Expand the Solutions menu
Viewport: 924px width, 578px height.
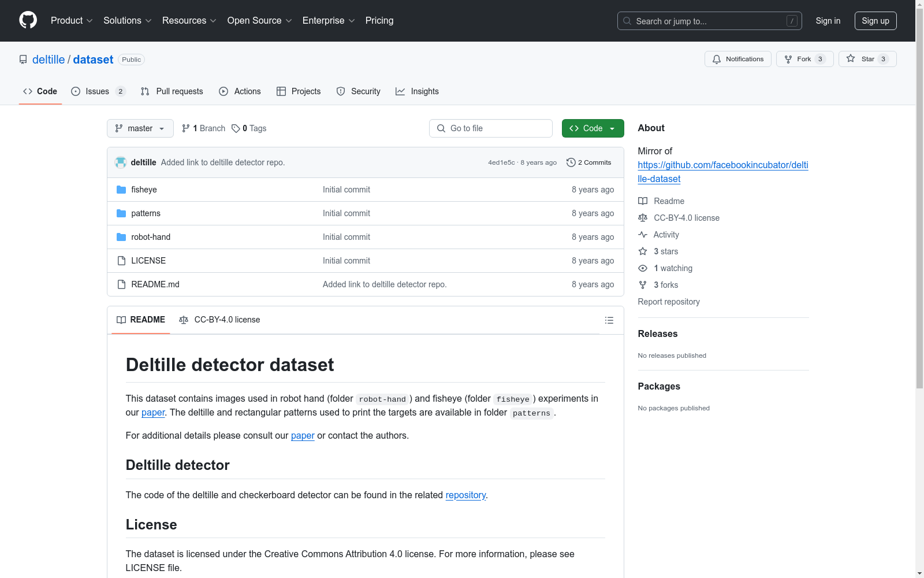pyautogui.click(x=127, y=21)
